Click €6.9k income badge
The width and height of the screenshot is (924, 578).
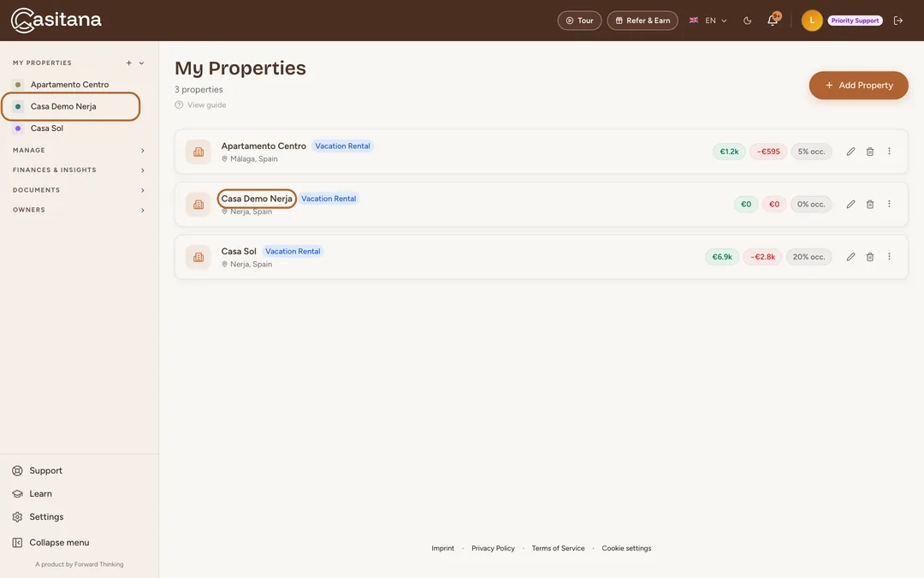[722, 257]
